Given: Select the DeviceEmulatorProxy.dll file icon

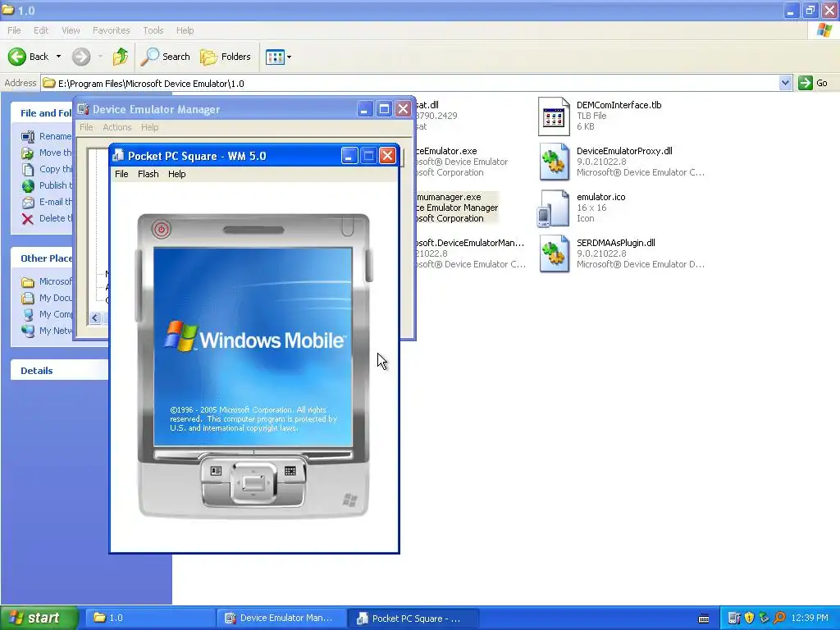Looking at the screenshot, I should coord(554,162).
